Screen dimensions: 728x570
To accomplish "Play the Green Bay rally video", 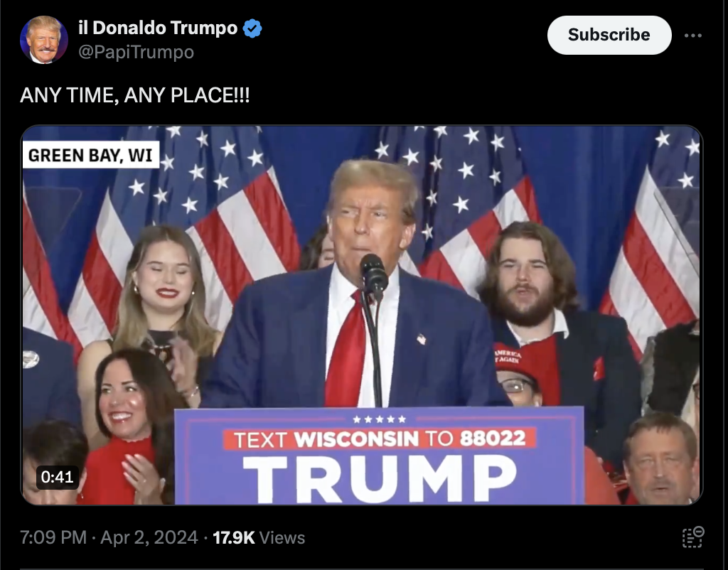I will coord(362,315).
